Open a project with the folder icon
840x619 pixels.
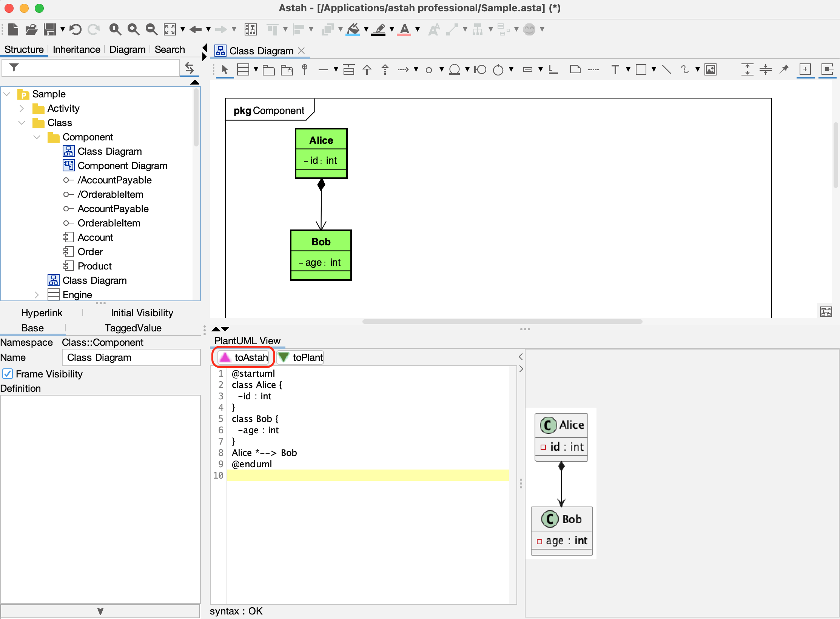31,29
